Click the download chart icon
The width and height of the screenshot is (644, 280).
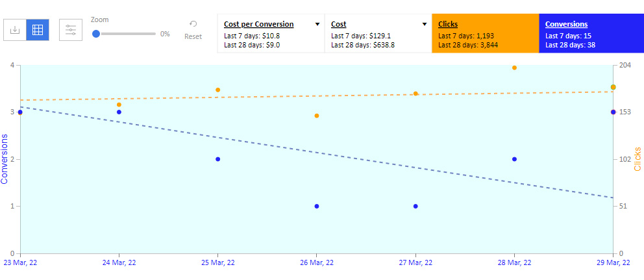coord(15,30)
